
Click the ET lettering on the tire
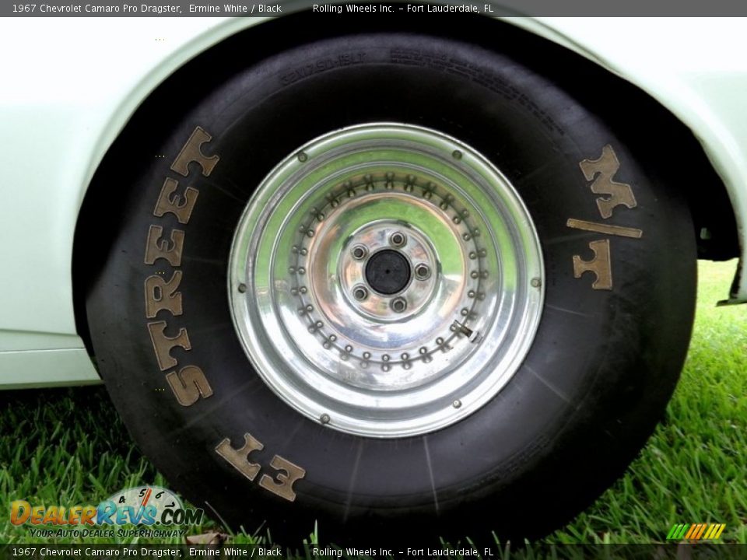[261, 467]
